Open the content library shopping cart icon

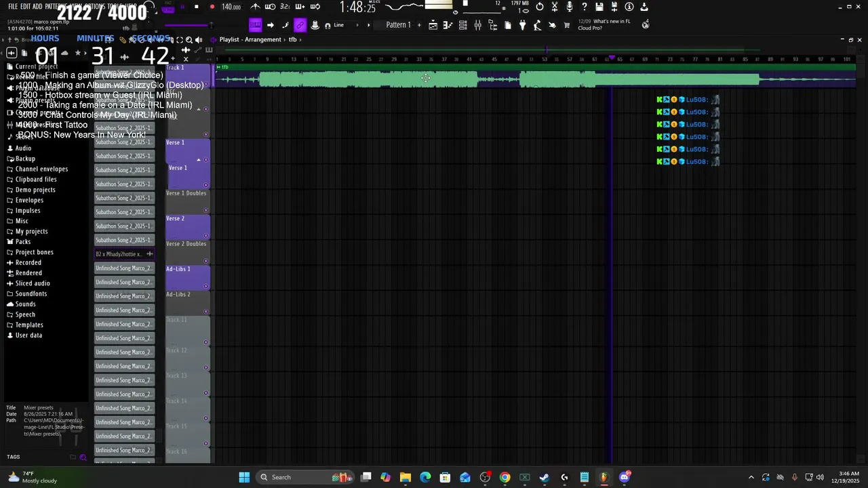tap(567, 25)
